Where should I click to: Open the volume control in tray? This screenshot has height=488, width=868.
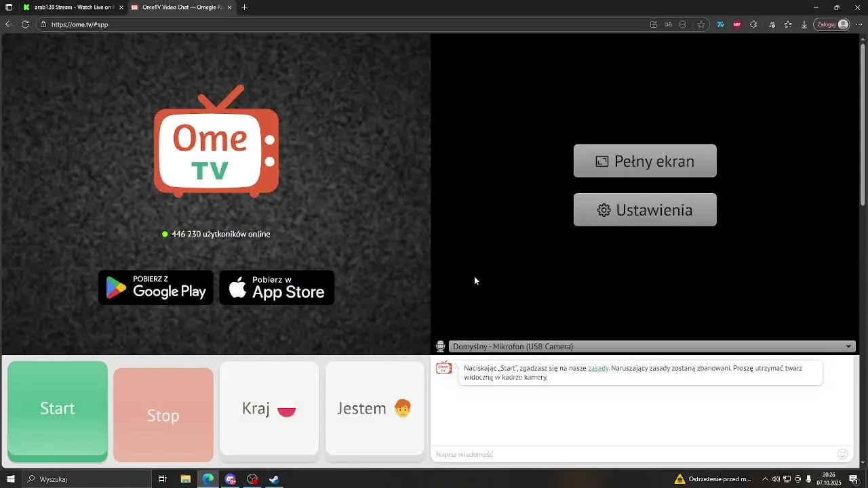(x=776, y=479)
